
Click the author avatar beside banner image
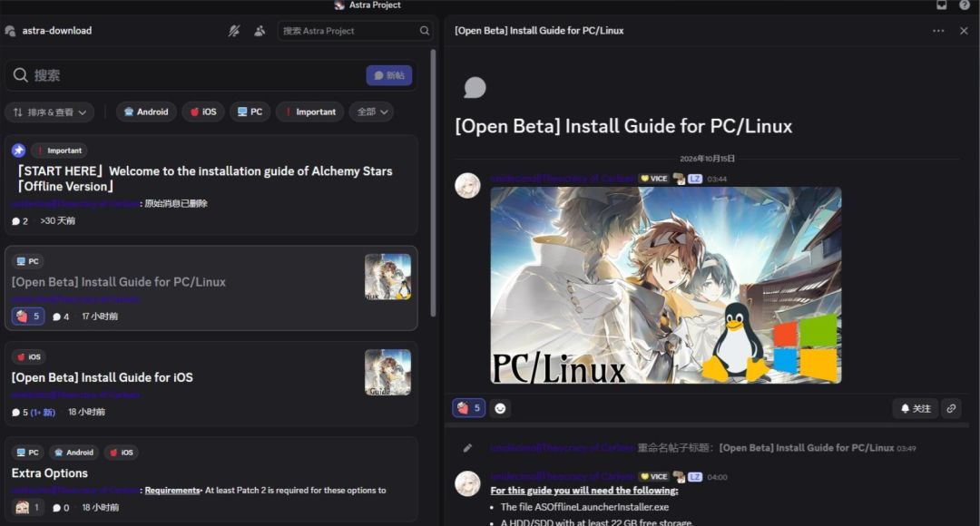467,186
